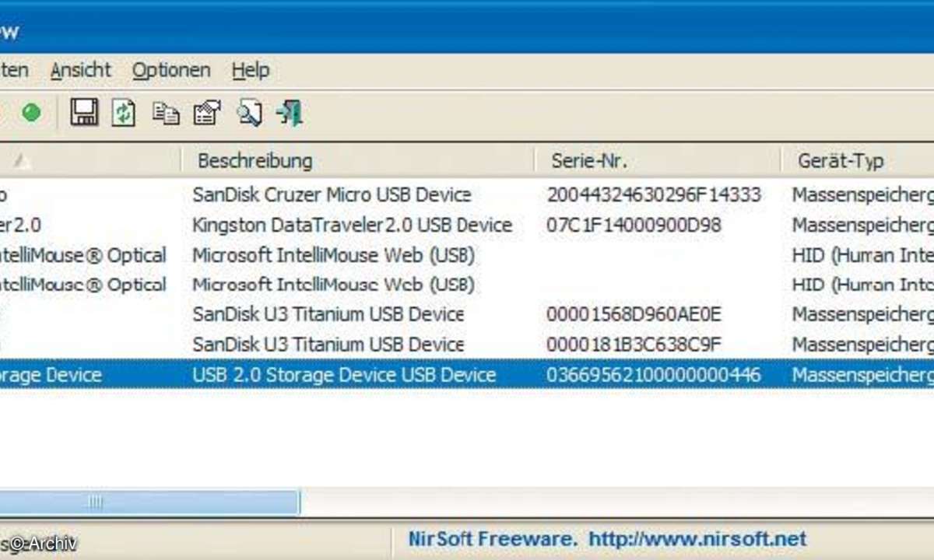Sort by the Beschreibung column header
Viewport: 934px width, 560px height.
358,161
